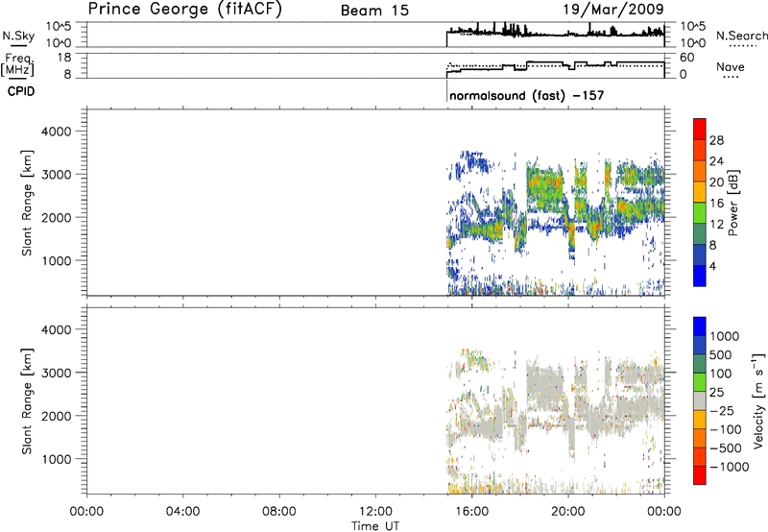Click the power panel 'Slant Range [km]' title

click(x=27, y=203)
